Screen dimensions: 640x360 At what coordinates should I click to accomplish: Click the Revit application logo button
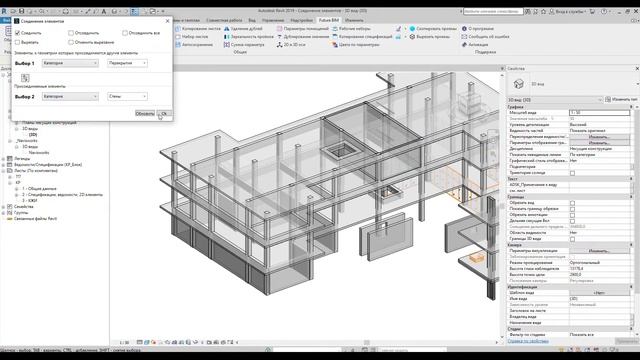click(x=4, y=11)
